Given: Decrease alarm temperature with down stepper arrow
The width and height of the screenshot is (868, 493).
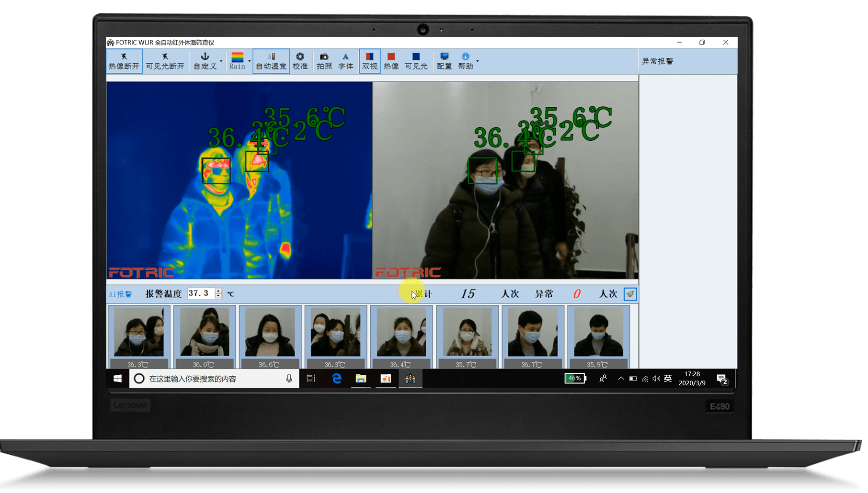Looking at the screenshot, I should point(218,296).
